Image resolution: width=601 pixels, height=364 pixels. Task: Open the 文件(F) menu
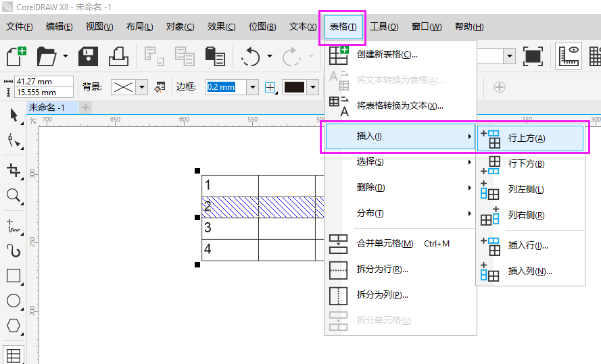[20, 27]
